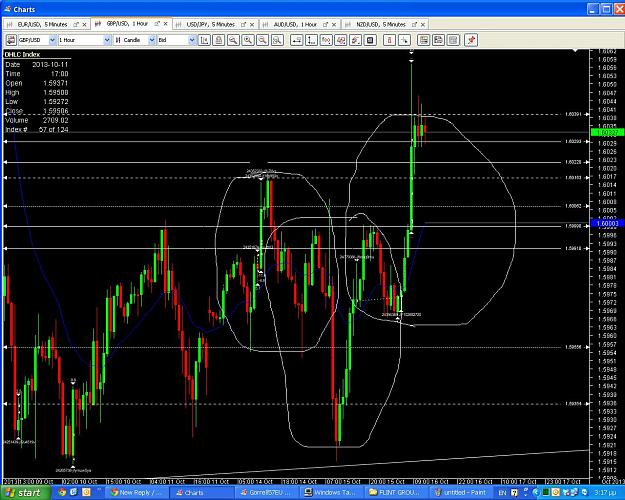The width and height of the screenshot is (625, 500).
Task: Click the pencil drawing tools toolbar icon
Action: point(356,40)
